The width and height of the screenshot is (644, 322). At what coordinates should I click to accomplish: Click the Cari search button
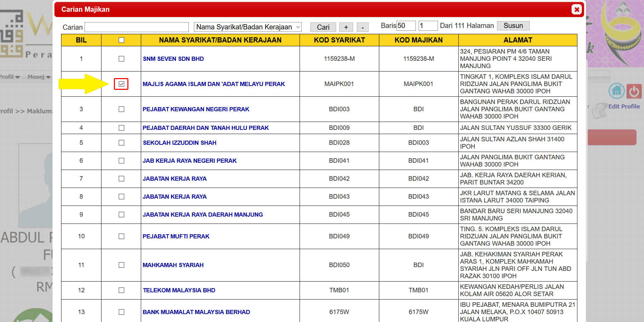323,27
